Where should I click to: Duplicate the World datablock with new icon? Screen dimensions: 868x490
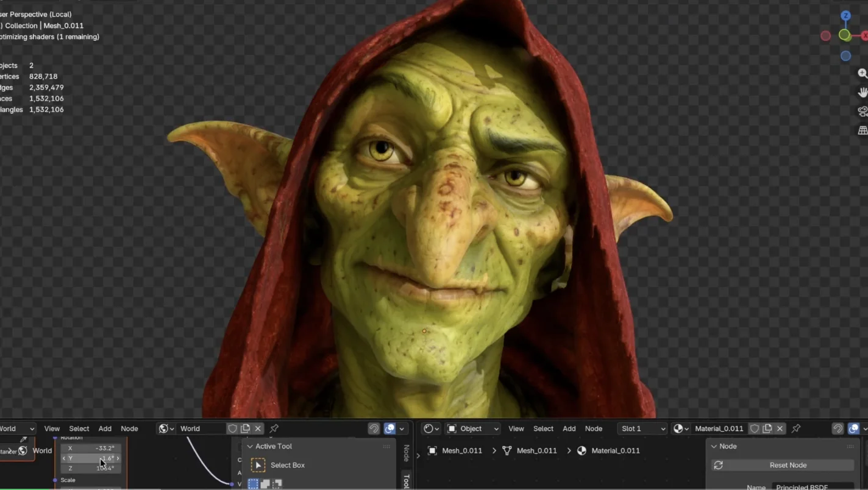click(245, 428)
